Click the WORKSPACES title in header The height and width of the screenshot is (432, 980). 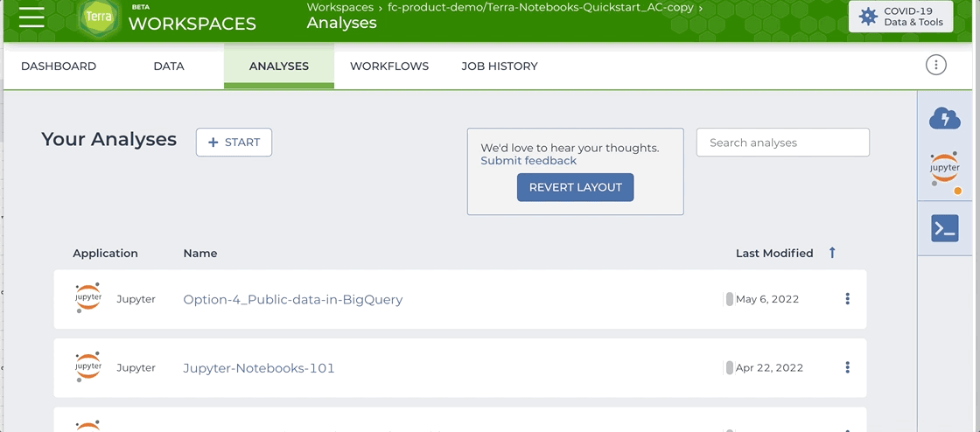pyautogui.click(x=192, y=24)
